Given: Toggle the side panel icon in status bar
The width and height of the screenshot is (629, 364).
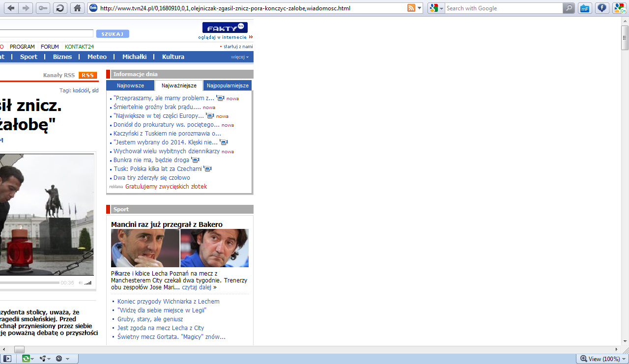Looking at the screenshot, I should click(8, 359).
